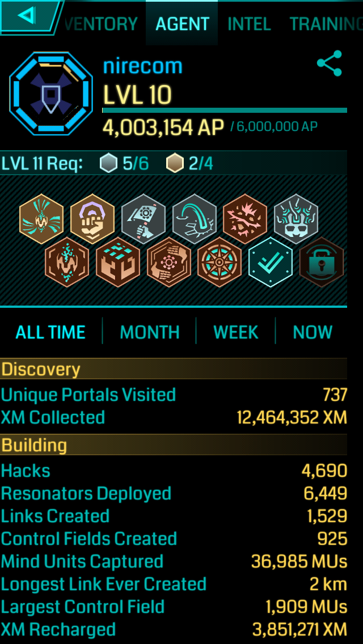View the hammer and gear silver badge
363x644 pixels.
coord(143,219)
